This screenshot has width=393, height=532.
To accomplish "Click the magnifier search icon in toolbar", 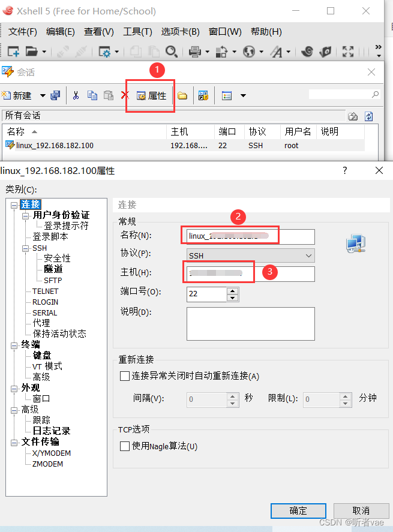I will pos(172,52).
